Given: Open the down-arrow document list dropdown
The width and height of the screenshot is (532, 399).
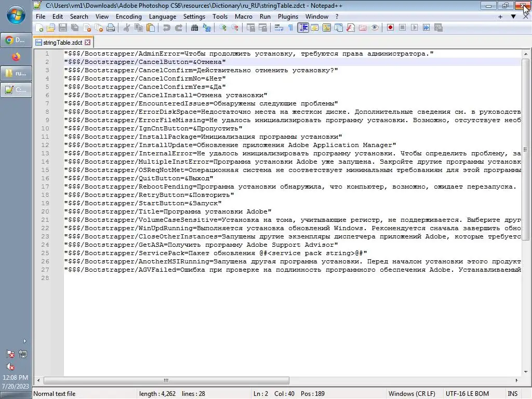Looking at the screenshot, I should (x=513, y=17).
